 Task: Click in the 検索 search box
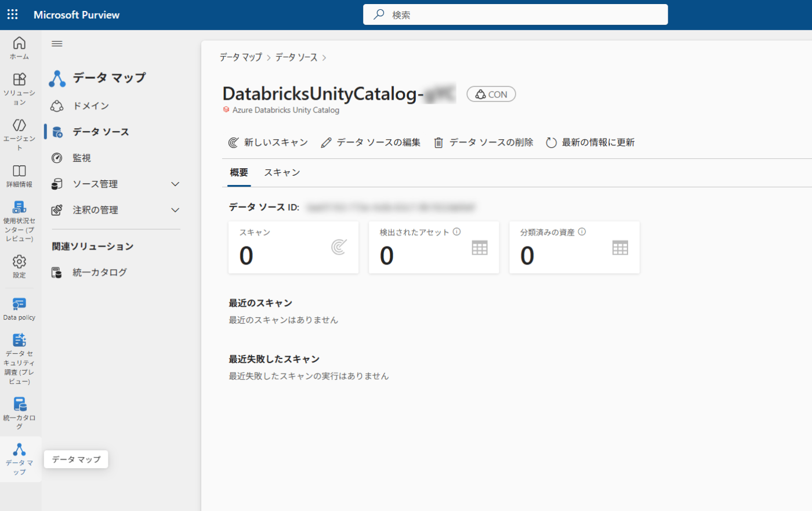pos(515,15)
